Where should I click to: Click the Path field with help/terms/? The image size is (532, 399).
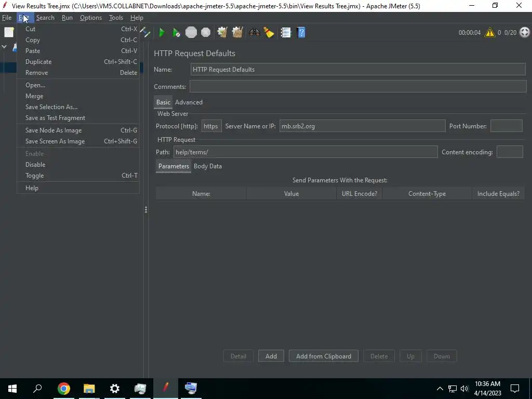pos(305,152)
